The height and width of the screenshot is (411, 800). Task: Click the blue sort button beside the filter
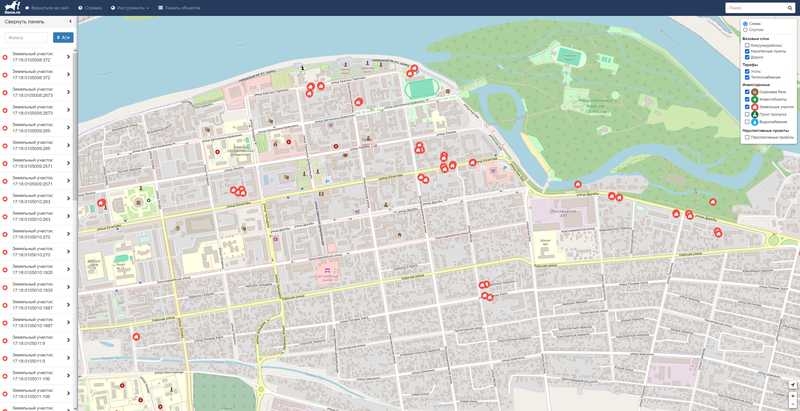[x=63, y=37]
